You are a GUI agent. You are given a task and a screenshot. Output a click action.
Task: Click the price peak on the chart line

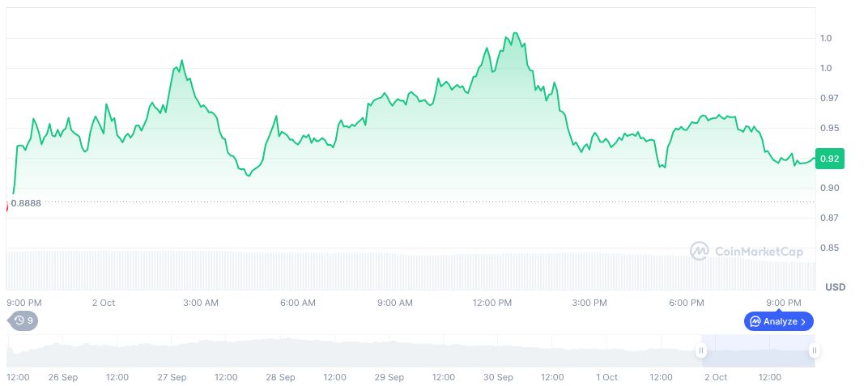tap(515, 33)
